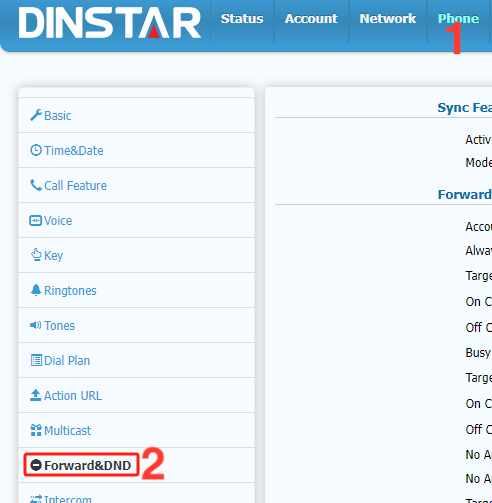Click the bell icon next to Ringtones
Screen dimensions: 492x503
pyautogui.click(x=36, y=290)
